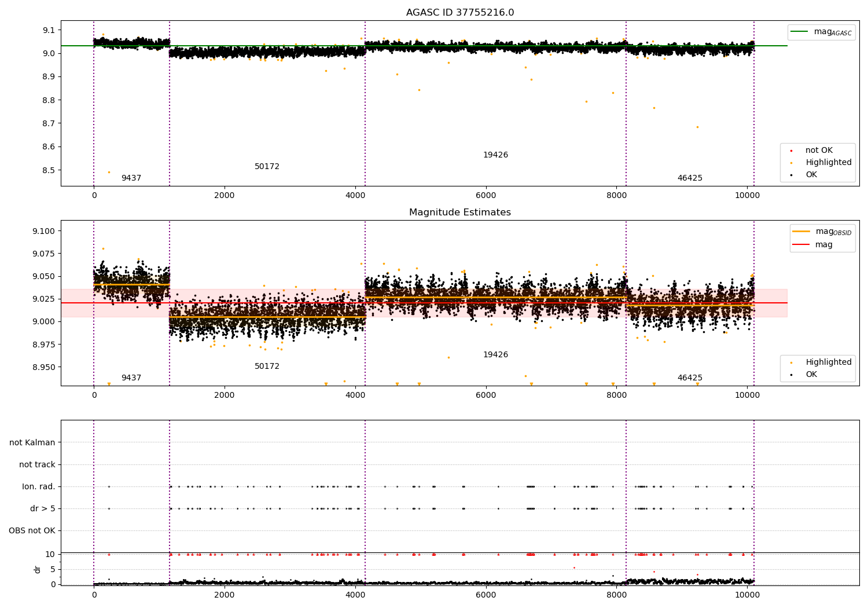Click the 'not OK' legend entry in top plot
The height and width of the screenshot is (608, 868).
[819, 151]
